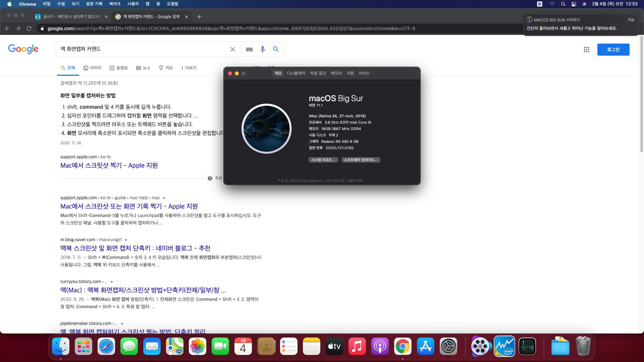Open 이미지 search results tab

(x=92, y=68)
